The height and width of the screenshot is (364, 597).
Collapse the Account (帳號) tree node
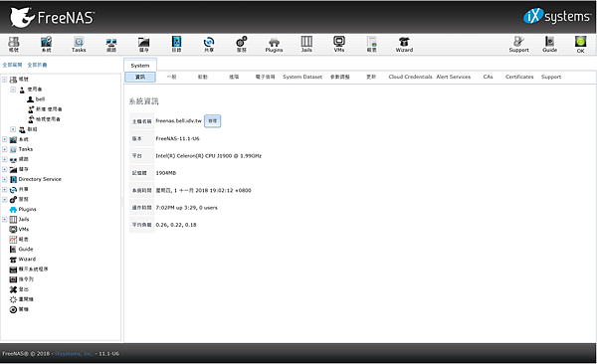[x=5, y=80]
